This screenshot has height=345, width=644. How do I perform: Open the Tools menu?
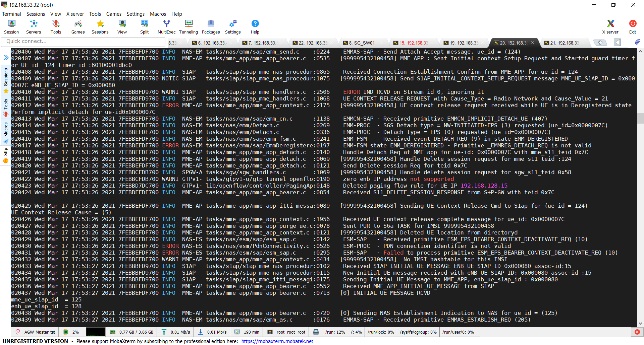pyautogui.click(x=95, y=14)
